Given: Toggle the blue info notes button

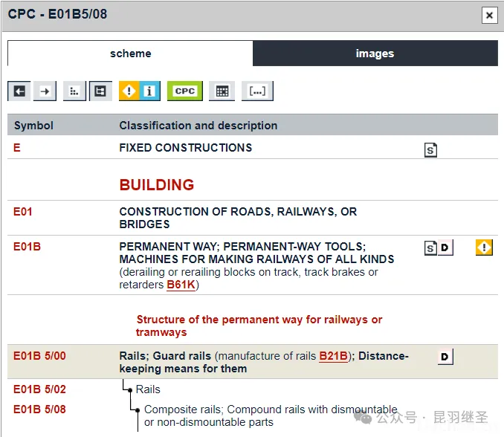Looking at the screenshot, I should click(149, 91).
